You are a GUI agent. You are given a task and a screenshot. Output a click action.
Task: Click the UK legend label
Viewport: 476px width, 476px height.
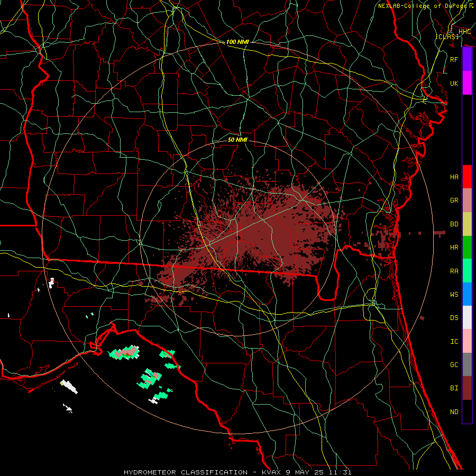coord(454,83)
